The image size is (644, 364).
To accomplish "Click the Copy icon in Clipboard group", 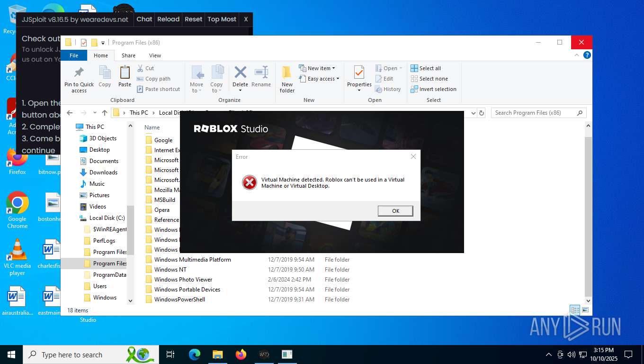I will click(x=105, y=73).
